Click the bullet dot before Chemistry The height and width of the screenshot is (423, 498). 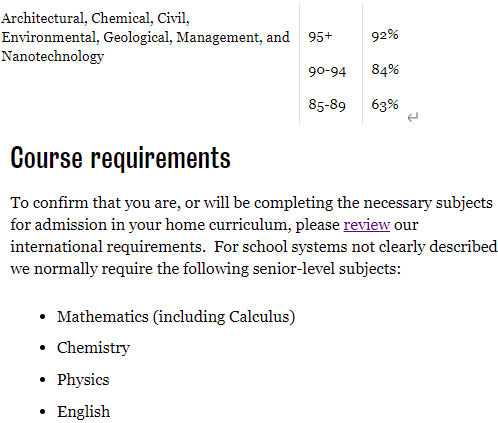click(x=42, y=348)
